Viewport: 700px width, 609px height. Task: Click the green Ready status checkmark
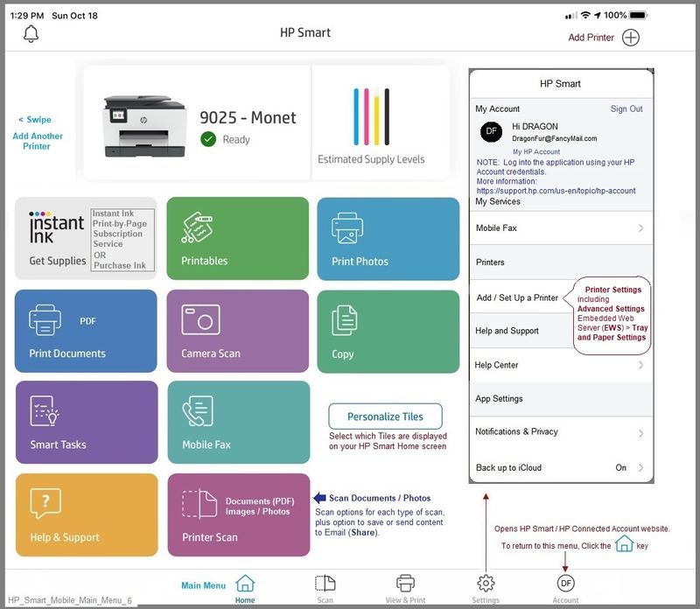click(x=208, y=139)
